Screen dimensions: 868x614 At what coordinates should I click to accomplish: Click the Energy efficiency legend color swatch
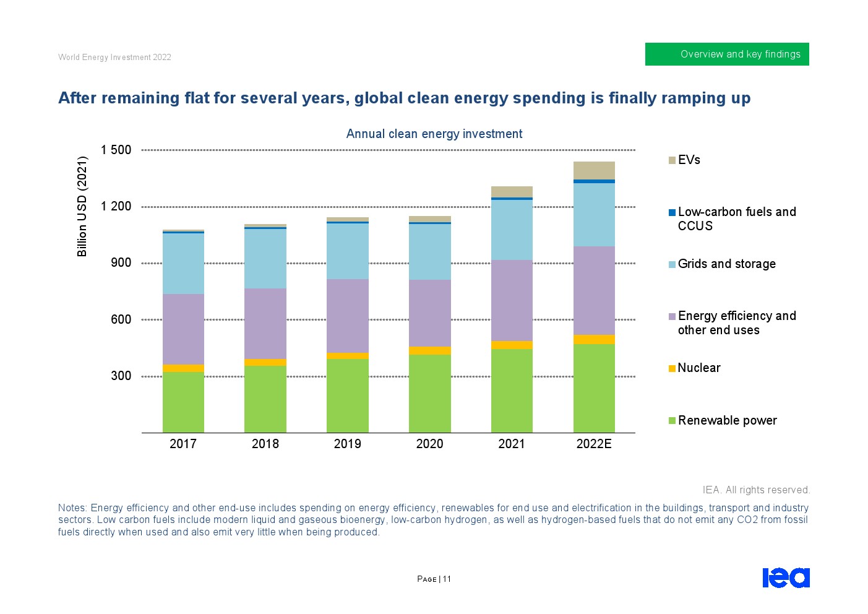click(x=672, y=316)
